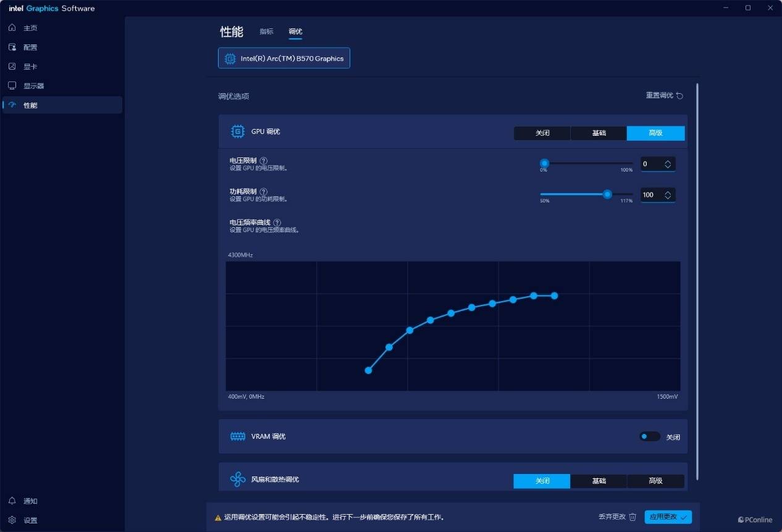The image size is (782, 532).
Task: Click first lowest point on voltage-frequency curve
Action: 368,370
